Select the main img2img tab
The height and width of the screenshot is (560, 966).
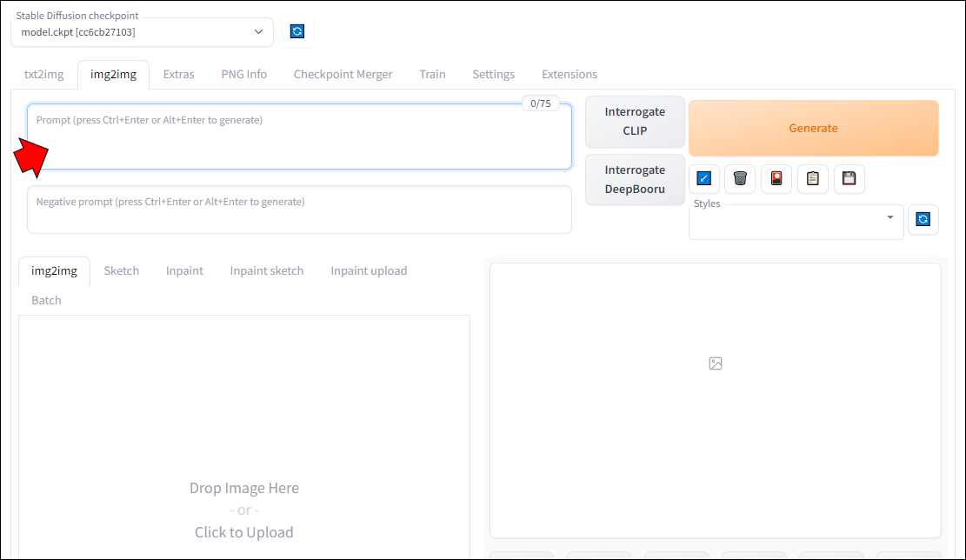pos(113,74)
